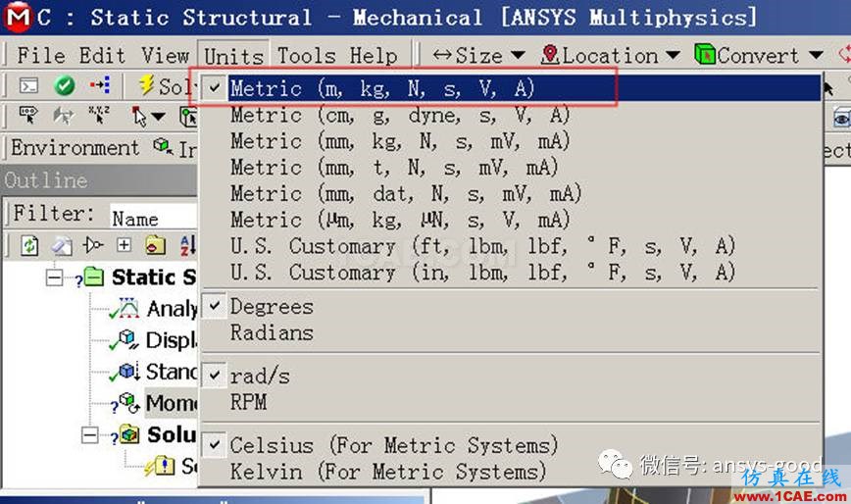Select the Static Structural tree item text
The height and width of the screenshot is (504, 851).
[x=154, y=277]
